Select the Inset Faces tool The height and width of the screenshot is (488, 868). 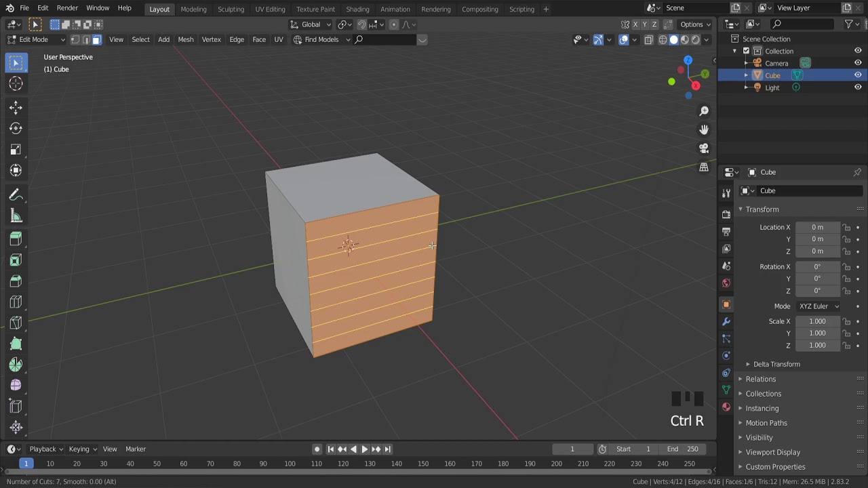click(x=16, y=260)
